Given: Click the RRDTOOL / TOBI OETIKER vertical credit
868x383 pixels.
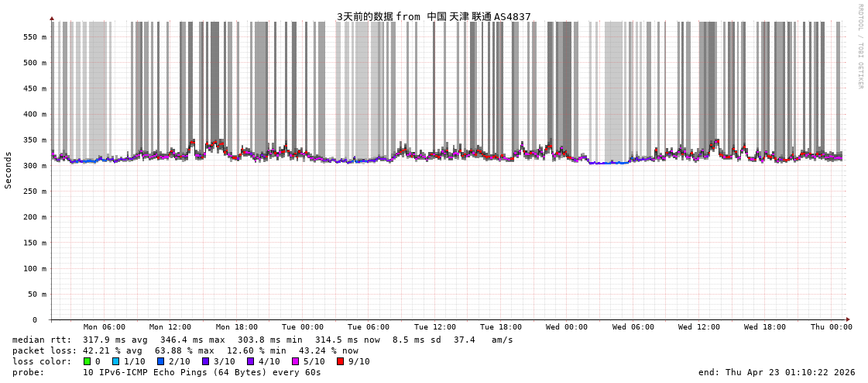Looking at the screenshot, I should point(861,46).
